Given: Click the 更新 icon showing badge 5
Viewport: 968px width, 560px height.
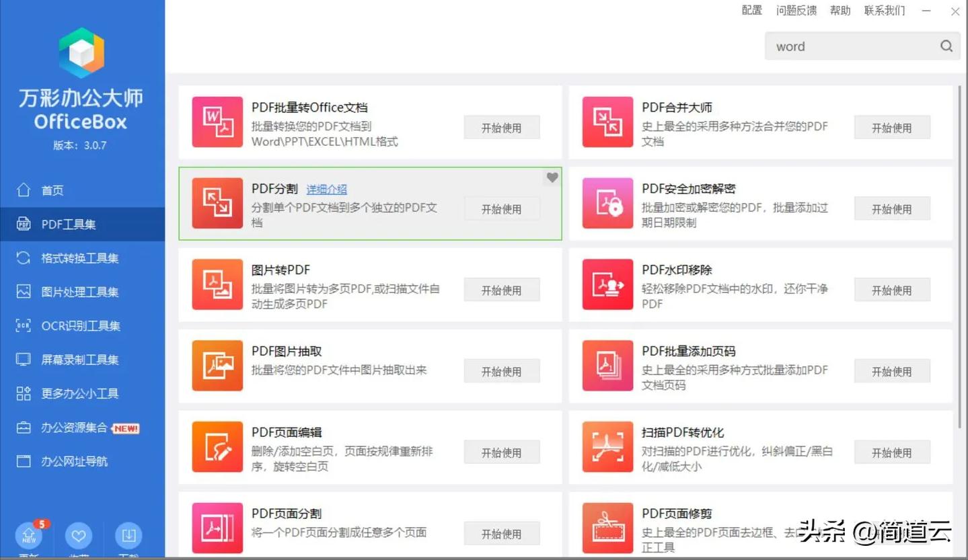Looking at the screenshot, I should pos(29,536).
